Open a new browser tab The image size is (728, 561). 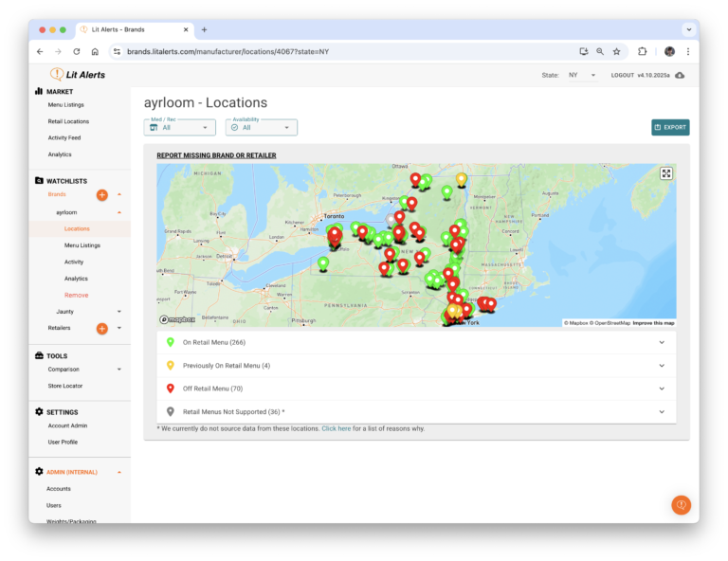tap(204, 29)
